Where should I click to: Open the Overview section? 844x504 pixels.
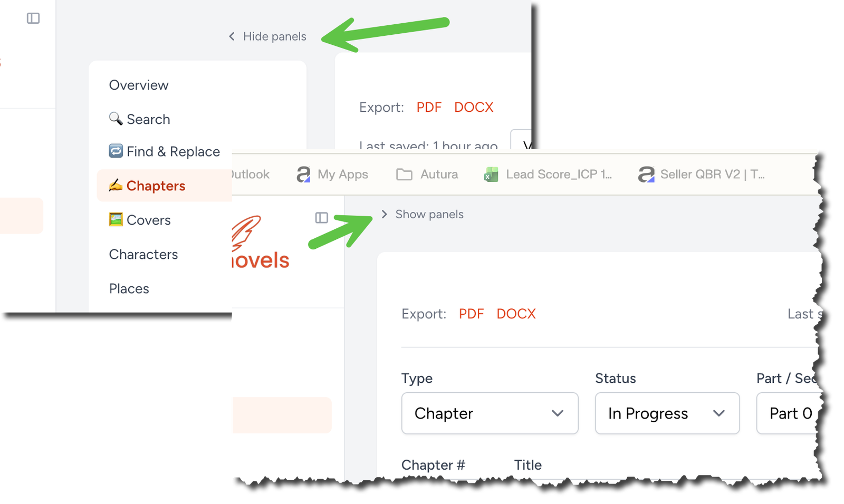click(x=138, y=84)
